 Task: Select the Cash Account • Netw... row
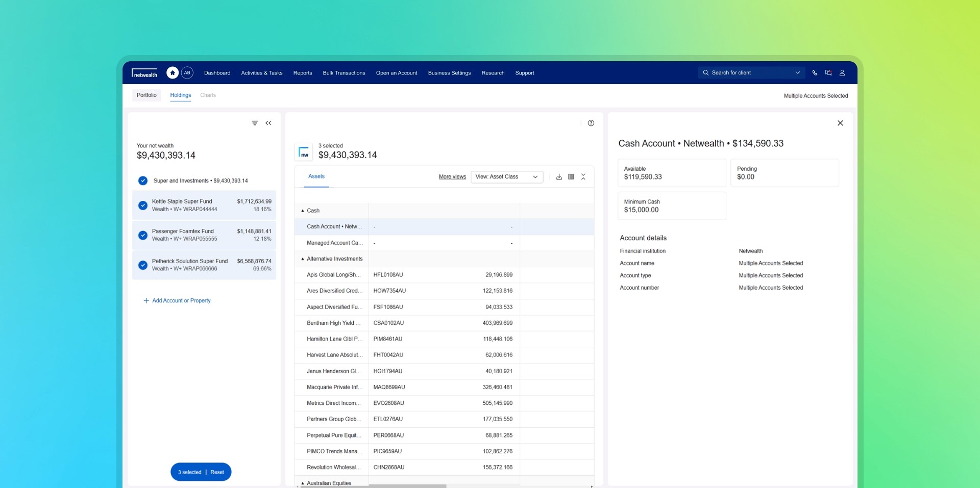[x=444, y=227]
